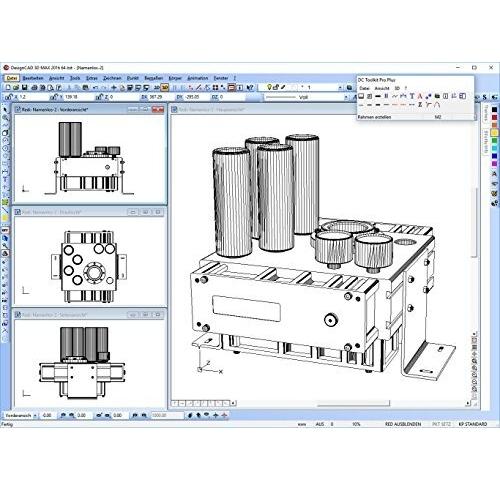Toggle the X coordinate lock
The height and width of the screenshot is (500, 500).
tap(9, 97)
